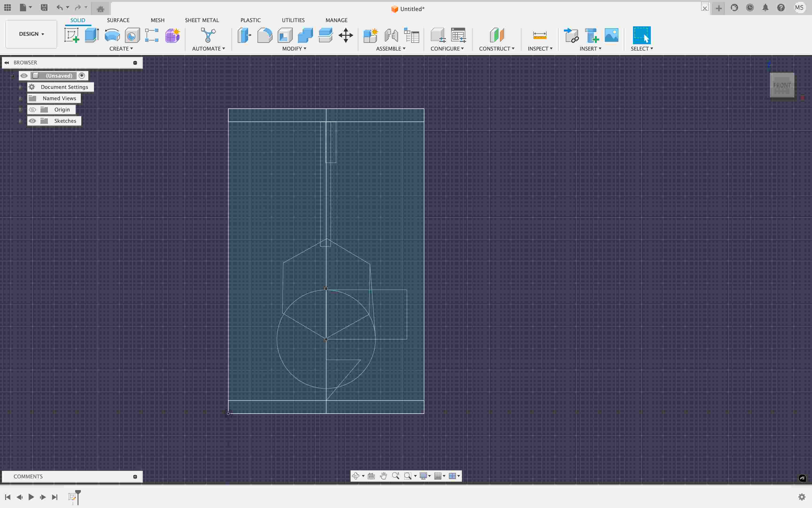Expand the Sketches folder node
The width and height of the screenshot is (812, 508).
click(x=20, y=121)
